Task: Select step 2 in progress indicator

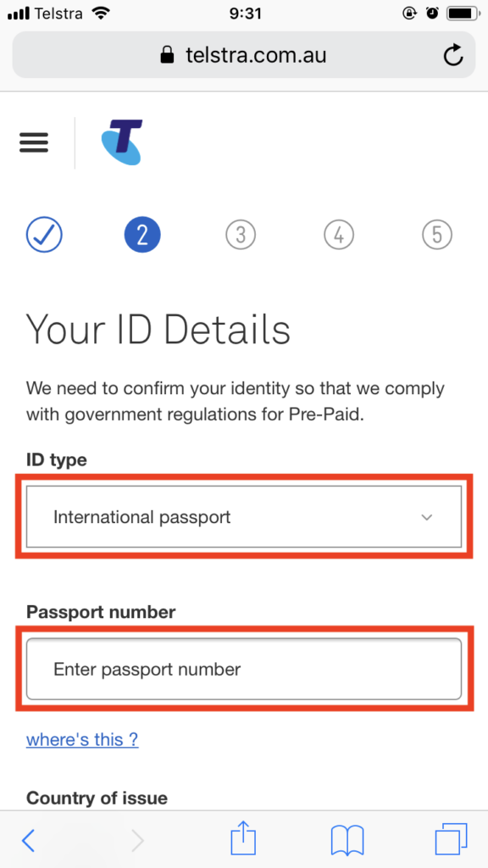Action: [142, 235]
